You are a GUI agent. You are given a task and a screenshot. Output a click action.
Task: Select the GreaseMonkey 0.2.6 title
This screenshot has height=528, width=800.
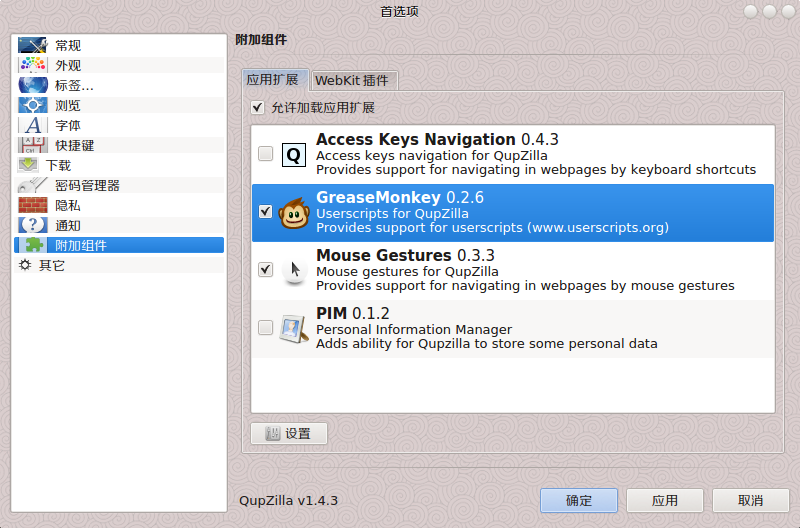coord(399,197)
